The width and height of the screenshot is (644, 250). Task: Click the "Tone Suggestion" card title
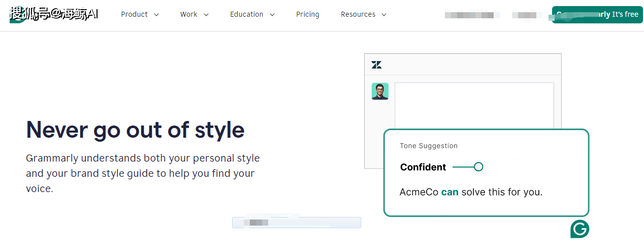click(x=428, y=146)
